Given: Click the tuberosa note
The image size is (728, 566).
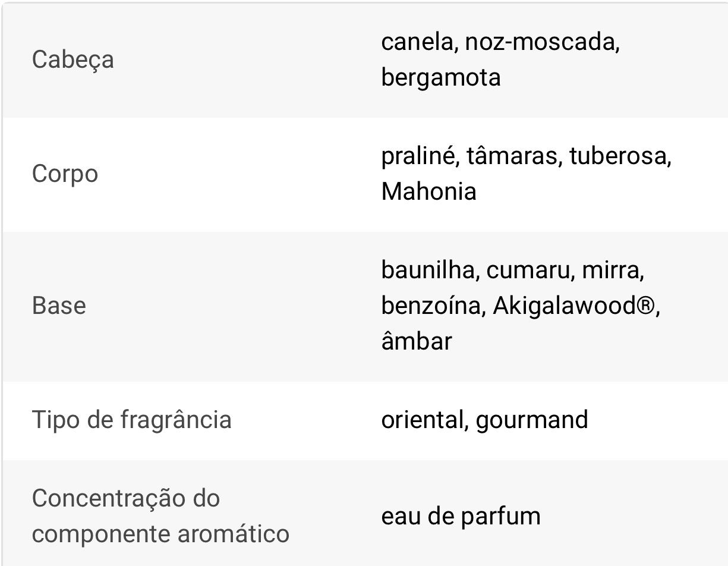Looking at the screenshot, I should (619, 156).
